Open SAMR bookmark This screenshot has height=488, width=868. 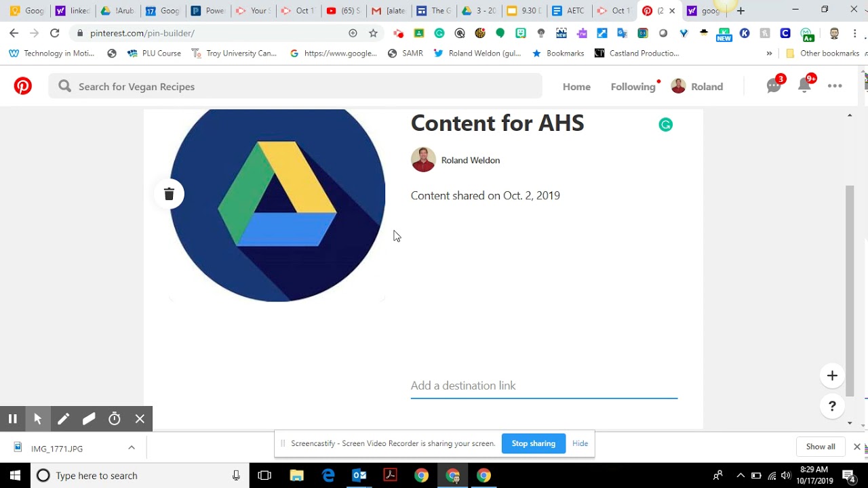(406, 54)
